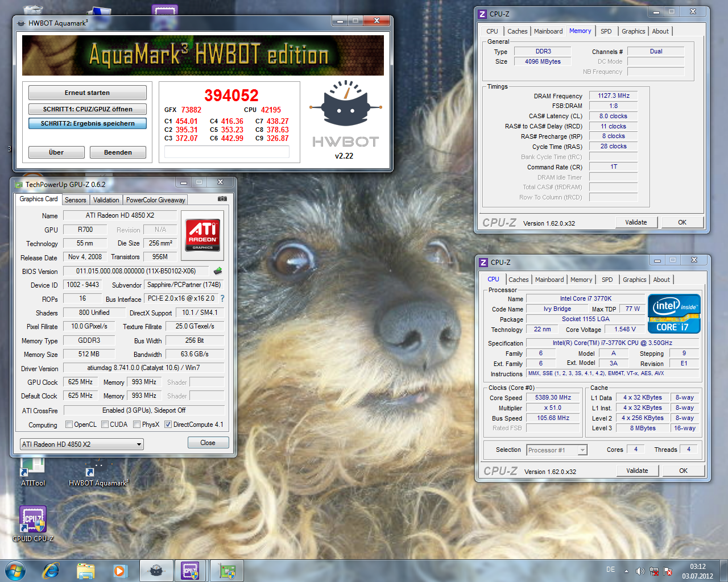
Task: Toggle the DirectCompute 4.1 checkbox
Action: [x=168, y=425]
